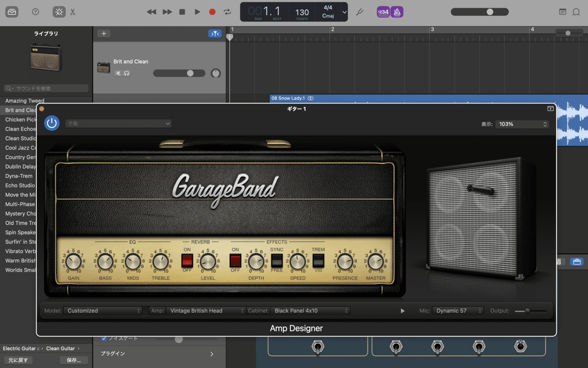
Task: Open the Amp Vintage British Head dropdown
Action: click(206, 311)
